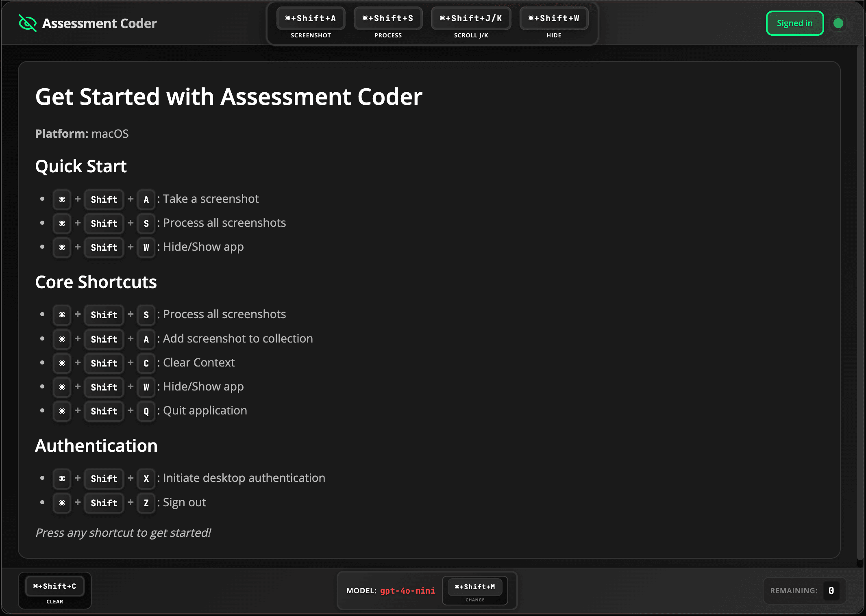Click the 'Platform: macOS' text
Screen dimensions: 866x616
82,134
